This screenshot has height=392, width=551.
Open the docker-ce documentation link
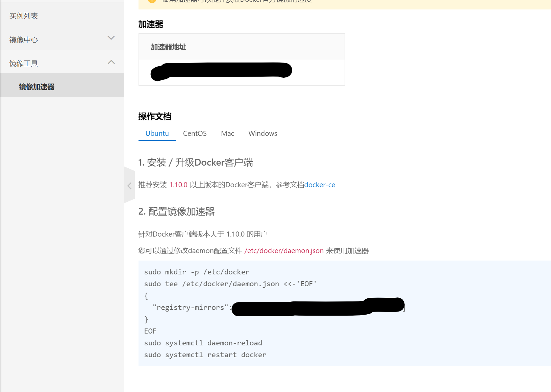[320, 185]
